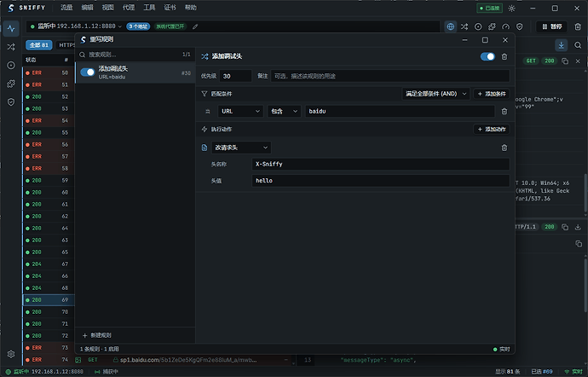Click the priority field showing 30
The image size is (588, 377).
tap(235, 76)
